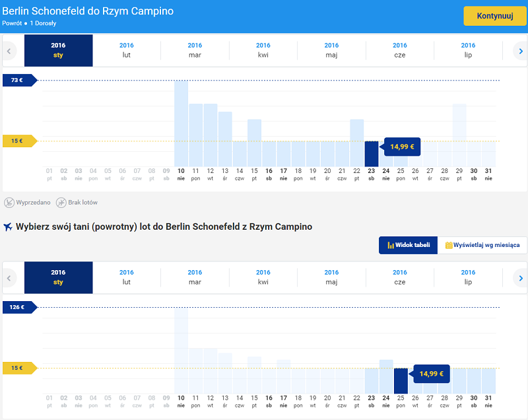Click outbound date label 16 sb
The width and height of the screenshot is (528, 420).
[x=269, y=174]
